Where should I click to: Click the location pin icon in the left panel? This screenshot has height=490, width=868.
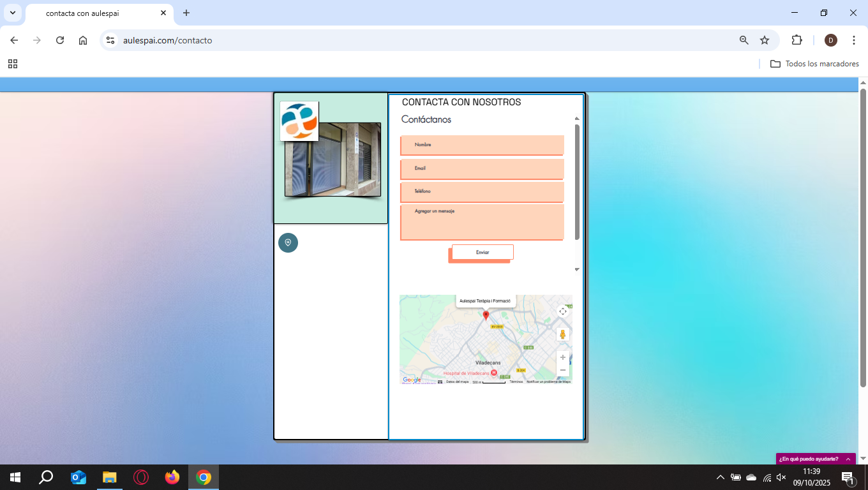pyautogui.click(x=288, y=242)
